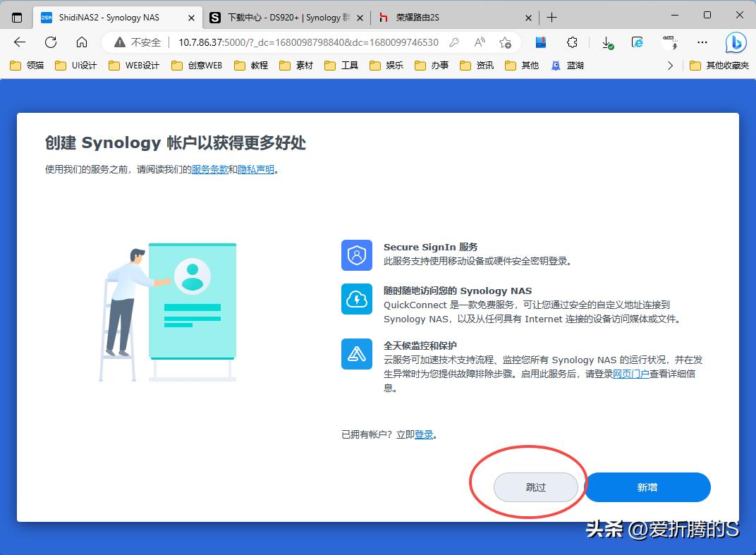Open the browser settings ellipsis menu
Image resolution: width=756 pixels, height=555 pixels.
(702, 42)
